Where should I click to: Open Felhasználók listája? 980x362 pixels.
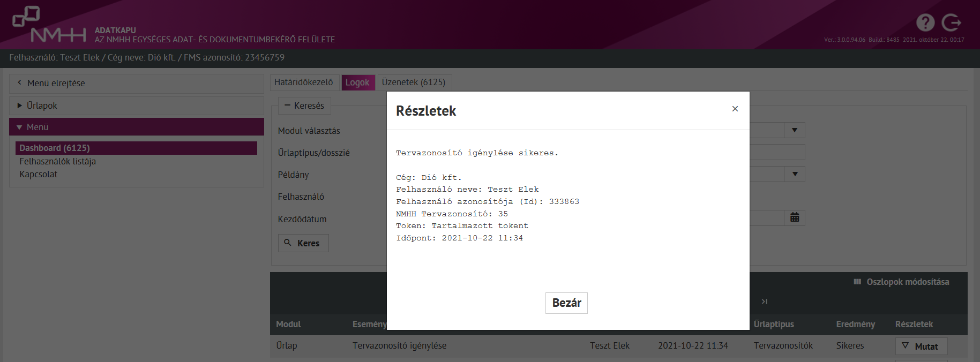click(x=58, y=161)
